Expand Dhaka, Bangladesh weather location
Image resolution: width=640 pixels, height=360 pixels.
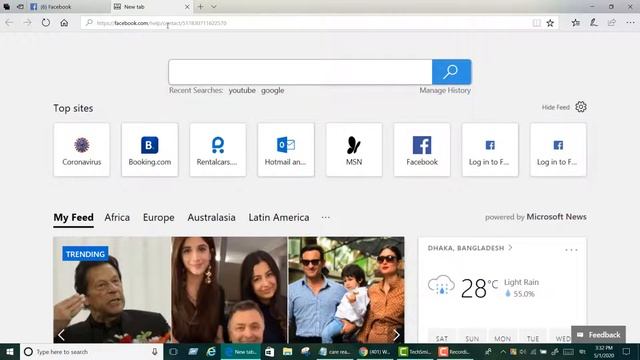pyautogui.click(x=470, y=248)
